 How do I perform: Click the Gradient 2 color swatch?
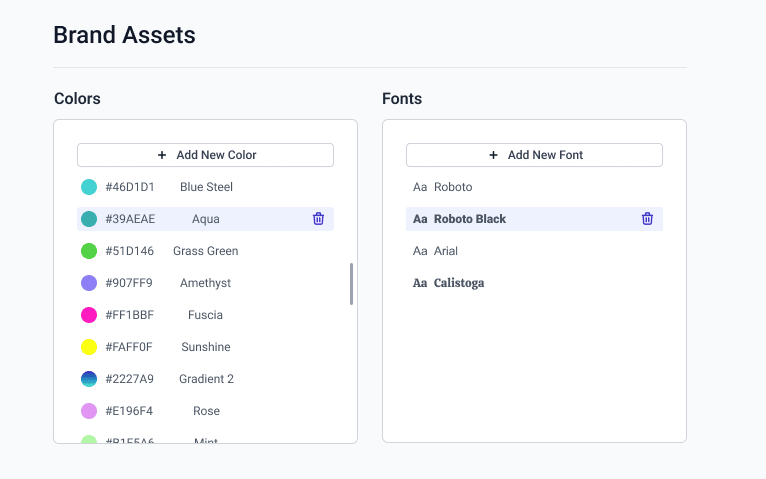[x=89, y=379]
